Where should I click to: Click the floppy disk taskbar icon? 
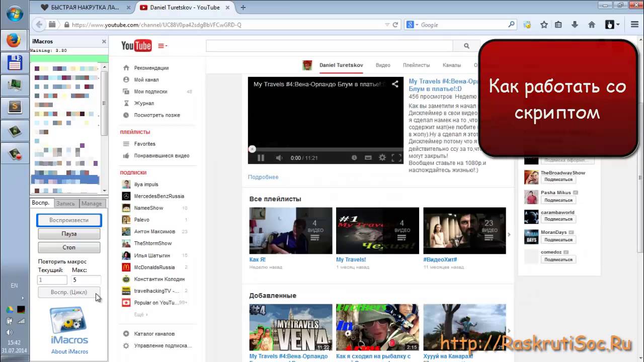click(x=15, y=62)
